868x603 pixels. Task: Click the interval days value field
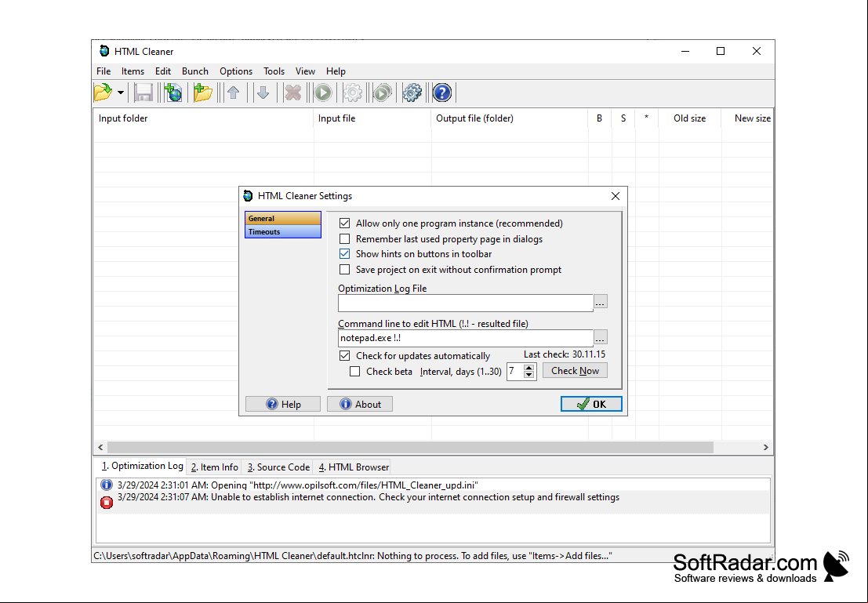pyautogui.click(x=514, y=371)
